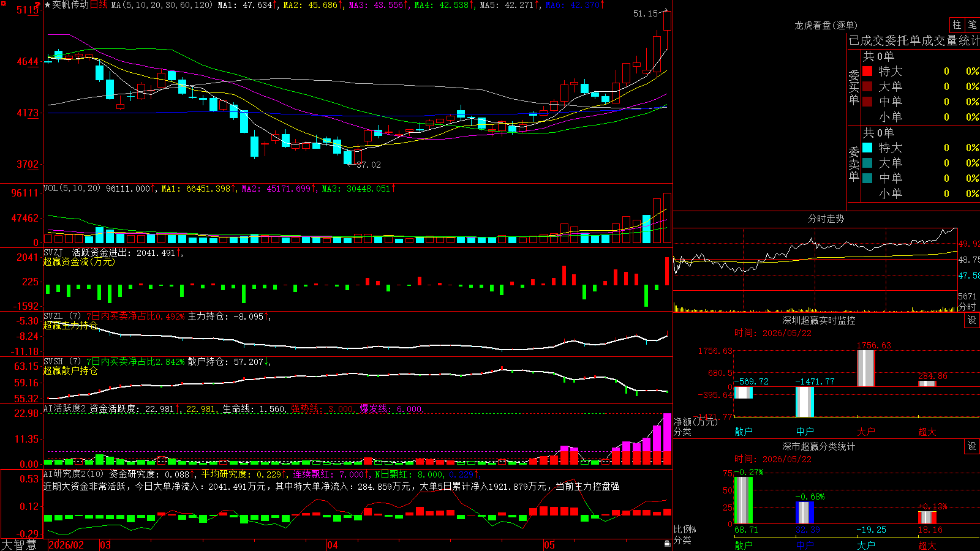Viewport: 980px width, 551px height.
Task: Open the SVZL (7) indicator label
Action: click(62, 317)
